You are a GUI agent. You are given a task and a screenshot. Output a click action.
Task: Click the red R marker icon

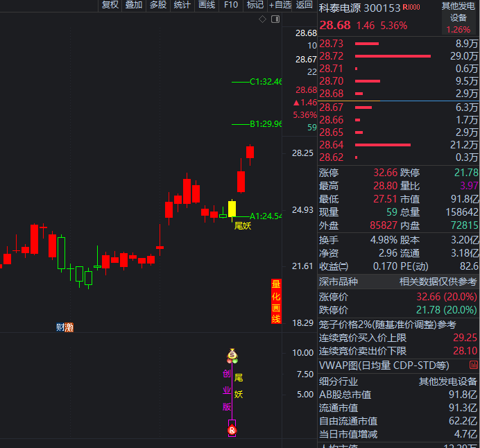232,431
